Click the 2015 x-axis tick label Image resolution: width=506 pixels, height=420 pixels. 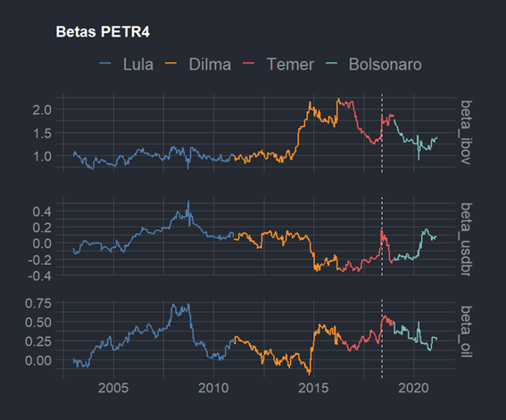[x=313, y=388]
